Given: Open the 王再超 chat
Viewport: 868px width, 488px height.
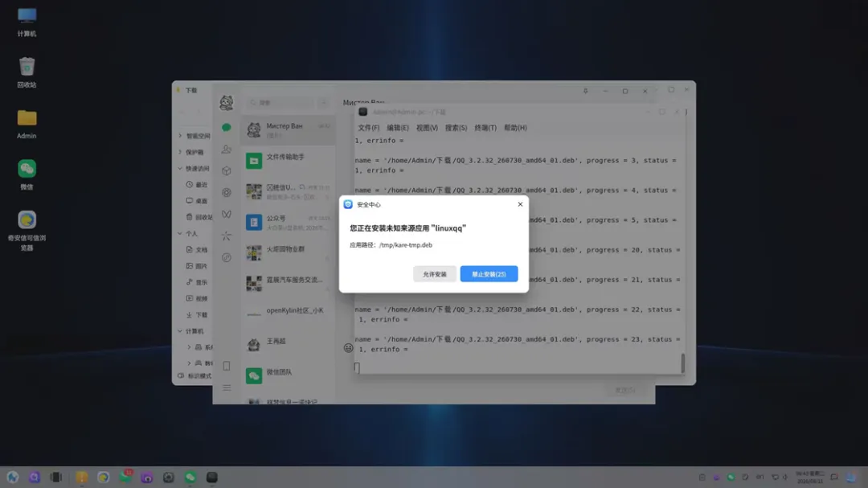Looking at the screenshot, I should [288, 345].
